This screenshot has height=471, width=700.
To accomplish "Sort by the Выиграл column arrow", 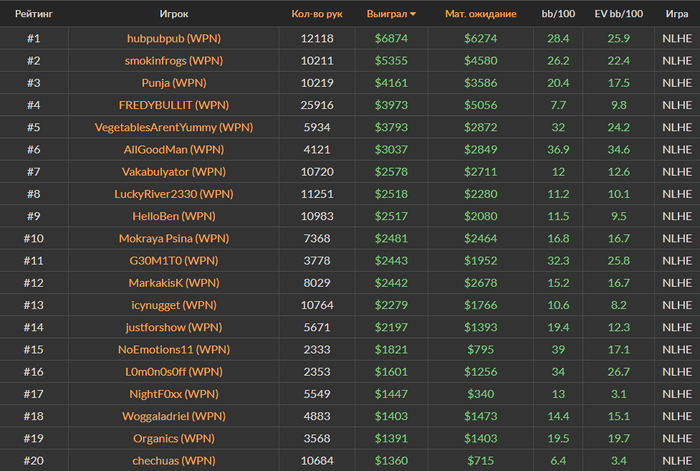I will pyautogui.click(x=413, y=14).
